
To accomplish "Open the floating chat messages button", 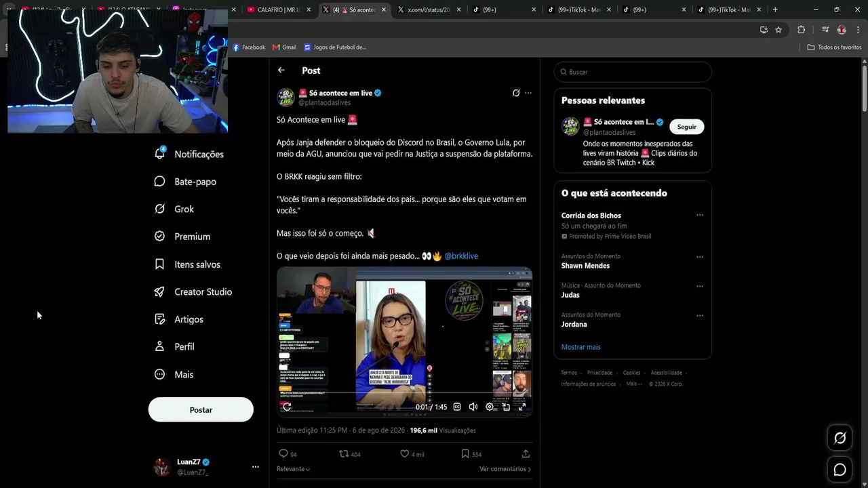I will 840,470.
